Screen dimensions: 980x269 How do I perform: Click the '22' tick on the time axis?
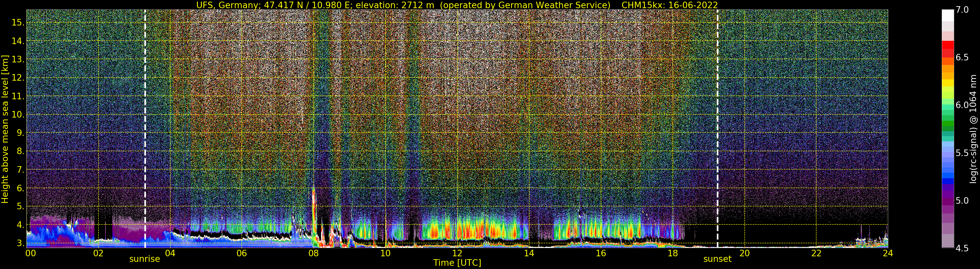(816, 253)
